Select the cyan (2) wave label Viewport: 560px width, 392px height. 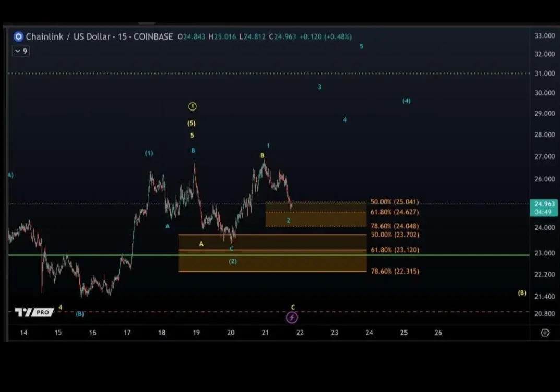233,261
